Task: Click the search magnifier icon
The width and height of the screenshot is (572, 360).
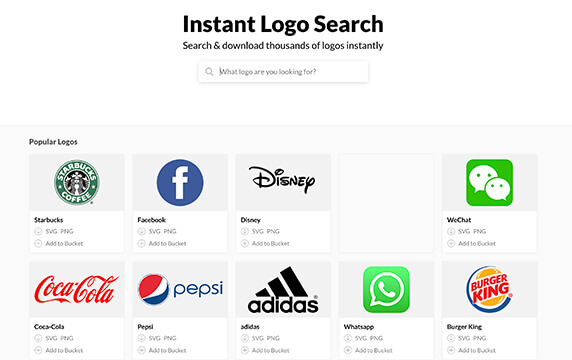Action: [209, 71]
